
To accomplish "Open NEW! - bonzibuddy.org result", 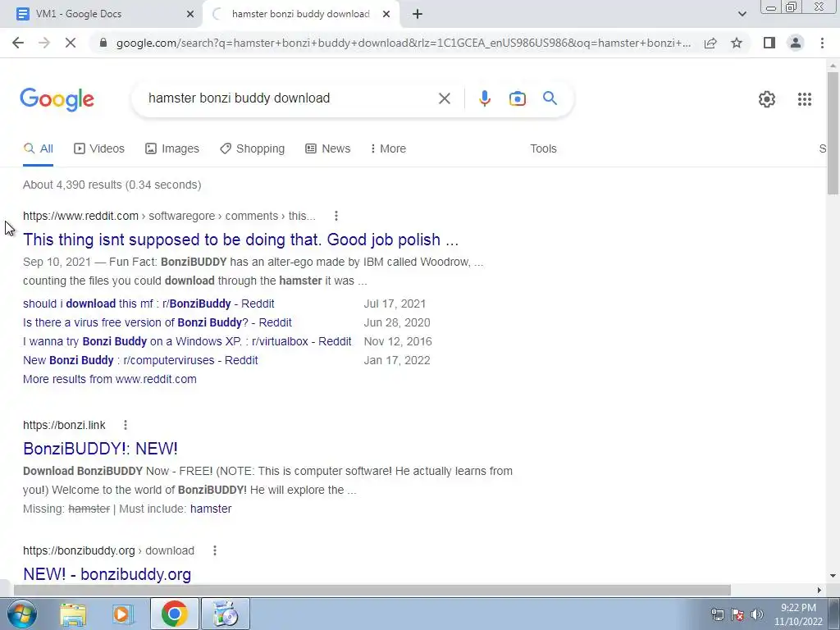I will [107, 573].
